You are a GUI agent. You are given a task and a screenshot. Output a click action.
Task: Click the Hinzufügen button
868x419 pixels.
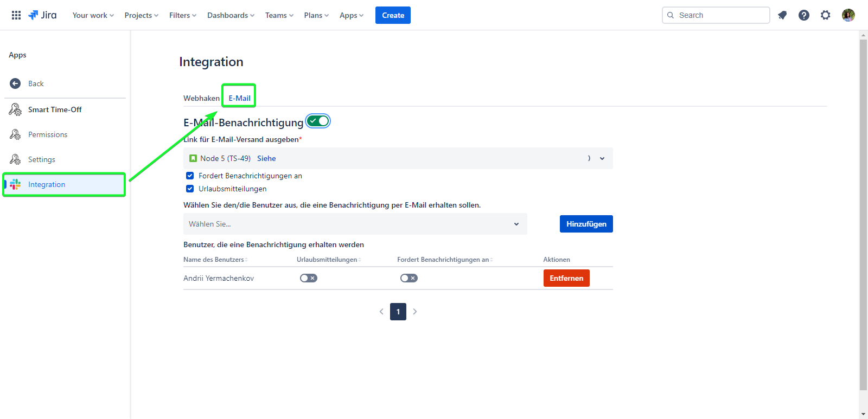click(586, 224)
